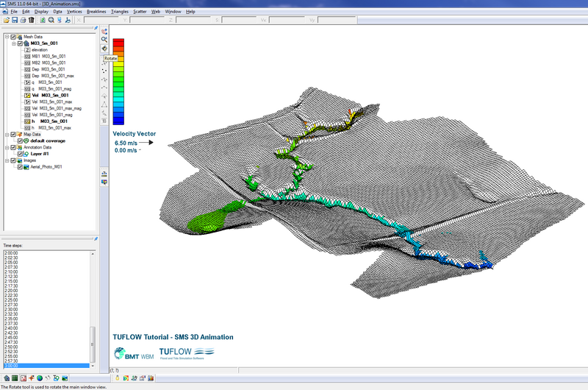
Task: Toggle the Annotation Data checkbox
Action: point(13,147)
